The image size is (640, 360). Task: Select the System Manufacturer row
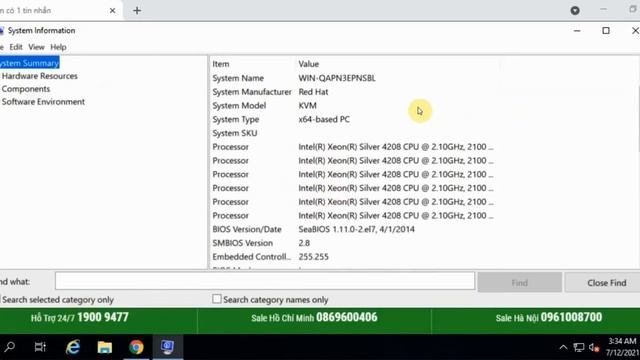(x=353, y=92)
